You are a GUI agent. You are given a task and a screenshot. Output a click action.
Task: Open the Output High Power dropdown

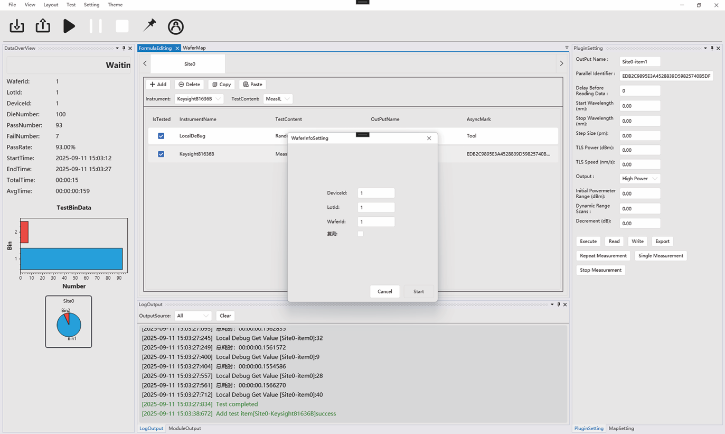pyautogui.click(x=640, y=178)
